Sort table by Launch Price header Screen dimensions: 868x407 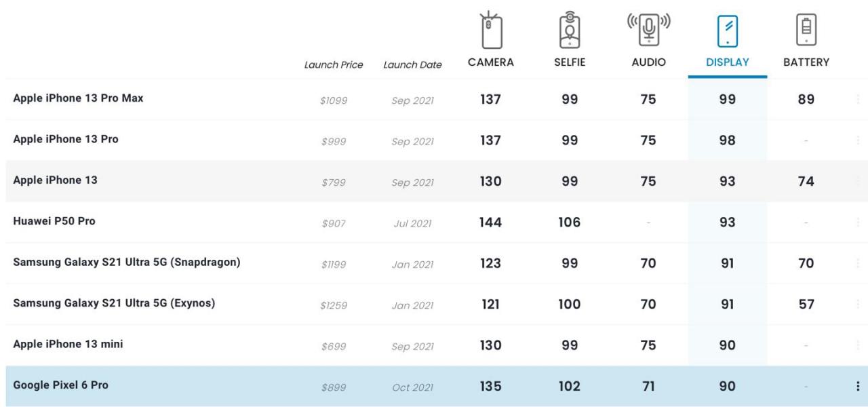click(x=333, y=65)
